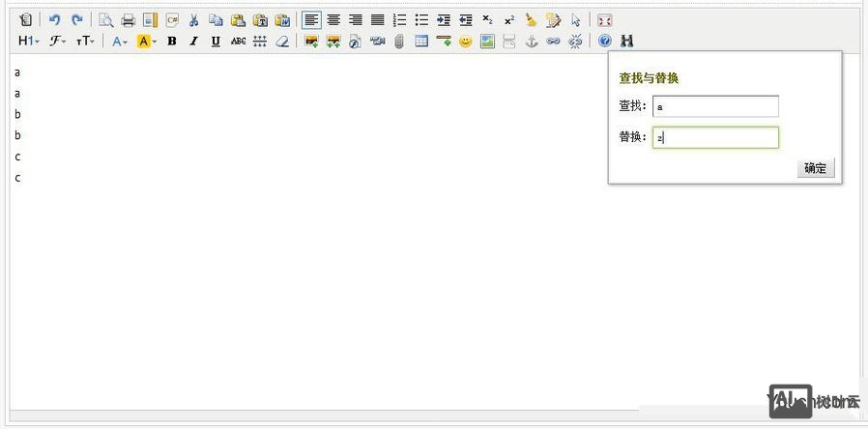Screen dimensions: 868x429
Task: Print the editor content
Action: coord(129,20)
